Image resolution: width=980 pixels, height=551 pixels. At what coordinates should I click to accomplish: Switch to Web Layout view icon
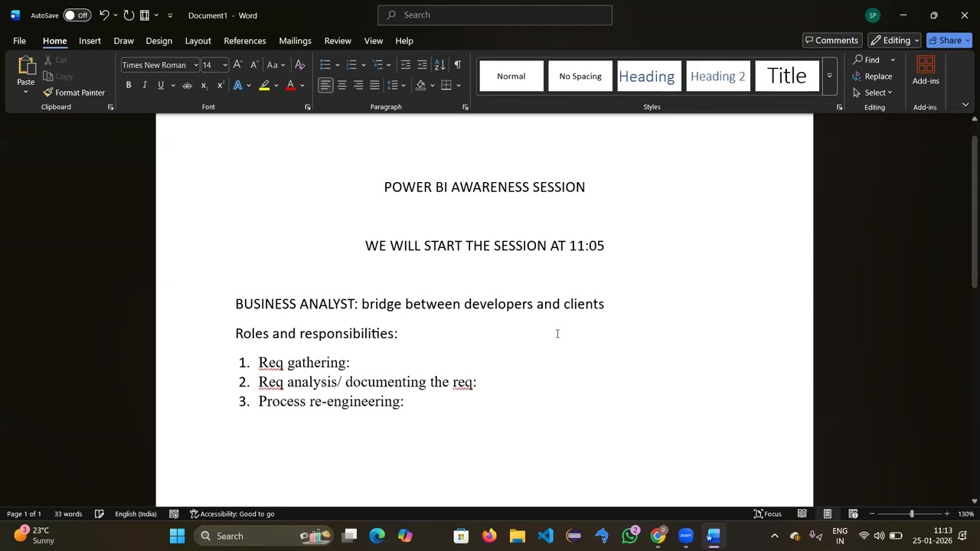pos(853,514)
